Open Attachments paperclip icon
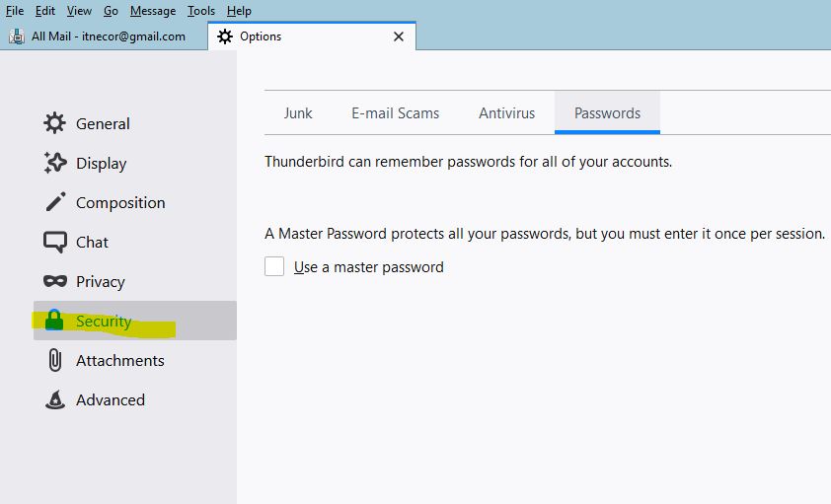 click(55, 360)
